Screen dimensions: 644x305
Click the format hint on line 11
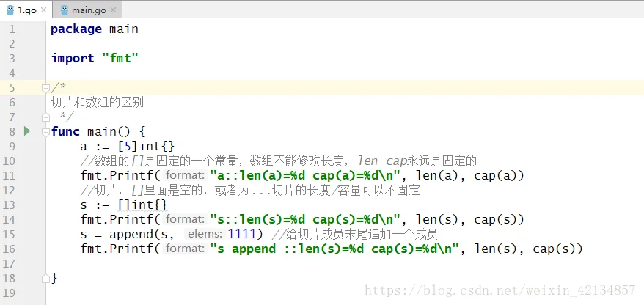click(x=185, y=176)
